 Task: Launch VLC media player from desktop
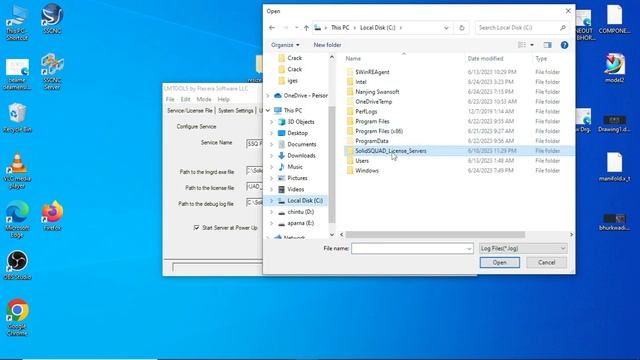[x=17, y=171]
